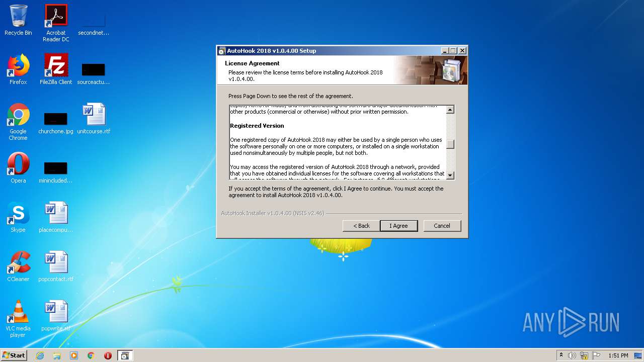The width and height of the screenshot is (644, 362).
Task: Open the network tray icon
Action: (584, 355)
